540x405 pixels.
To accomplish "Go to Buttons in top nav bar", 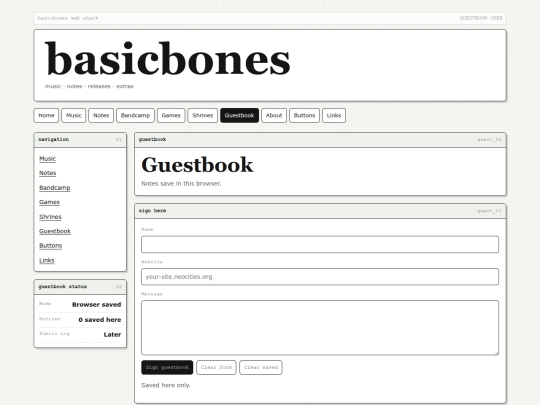I will tap(304, 115).
